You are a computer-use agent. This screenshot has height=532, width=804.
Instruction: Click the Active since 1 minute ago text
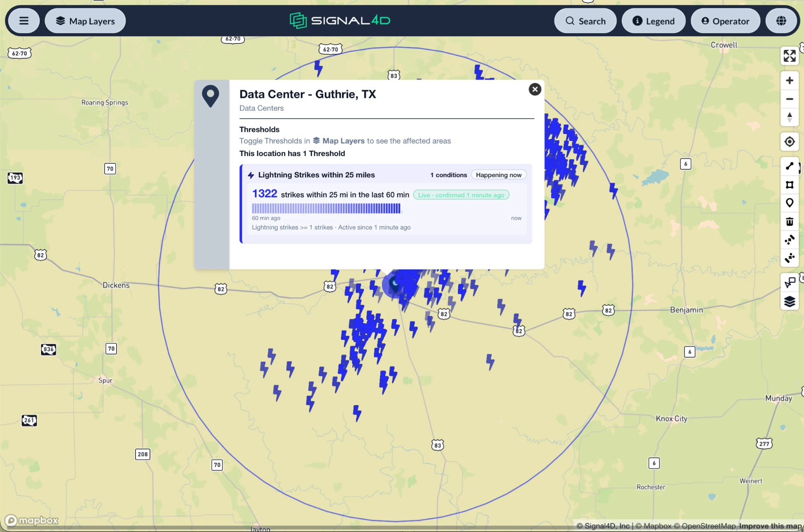[374, 228]
